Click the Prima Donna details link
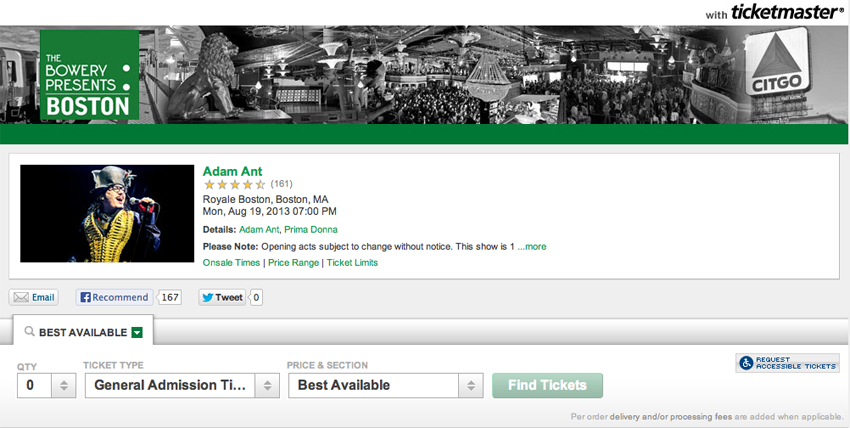850x428 pixels. point(311,230)
